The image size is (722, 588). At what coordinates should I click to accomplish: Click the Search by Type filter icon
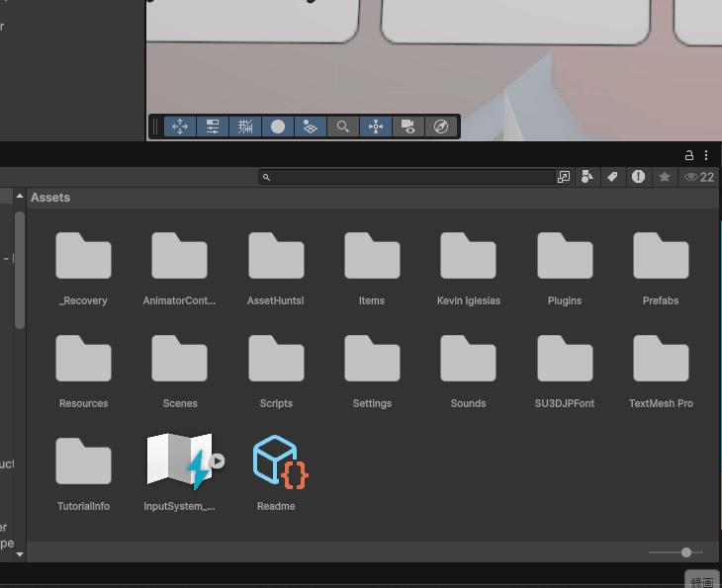[x=587, y=177]
